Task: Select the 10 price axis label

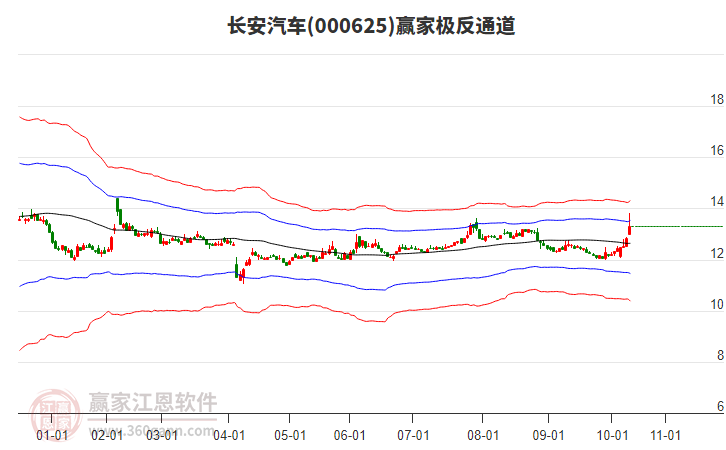Action: pyautogui.click(x=717, y=304)
